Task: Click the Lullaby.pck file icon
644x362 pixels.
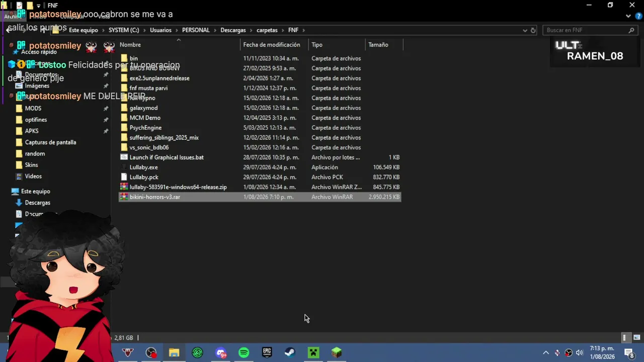Action: pyautogui.click(x=124, y=177)
